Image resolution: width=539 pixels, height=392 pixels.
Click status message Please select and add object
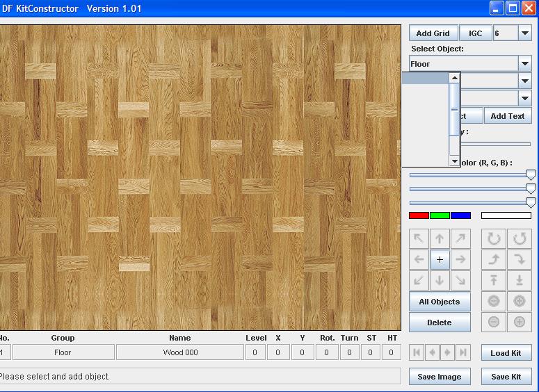point(55,377)
